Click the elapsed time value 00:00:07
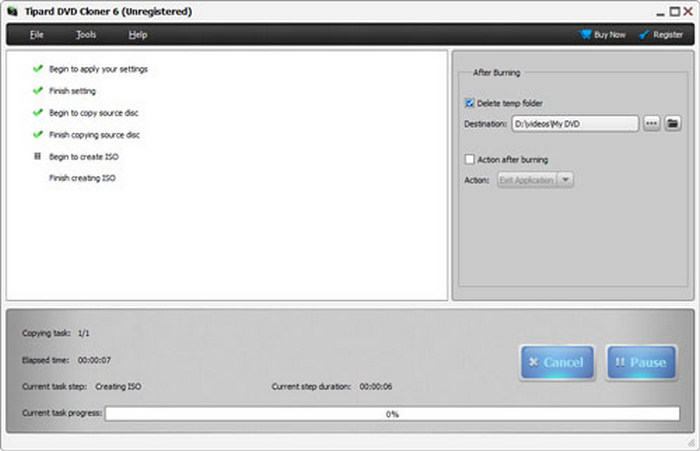 (94, 360)
